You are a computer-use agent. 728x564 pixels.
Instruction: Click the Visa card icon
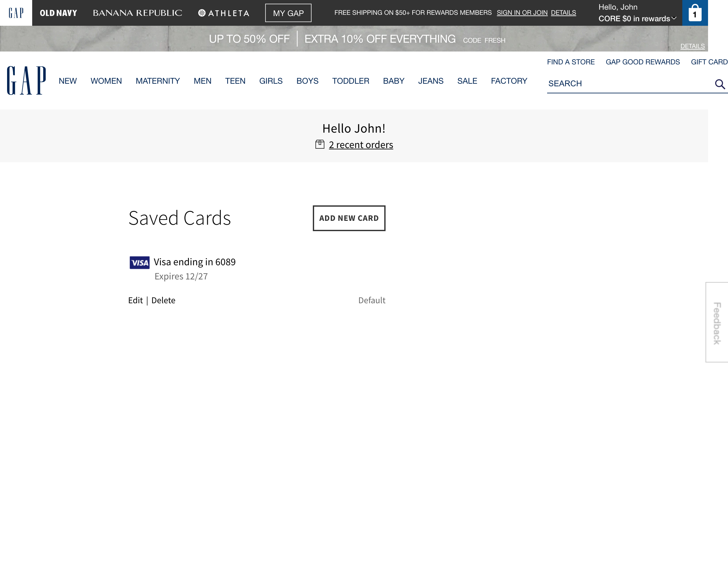(x=139, y=262)
